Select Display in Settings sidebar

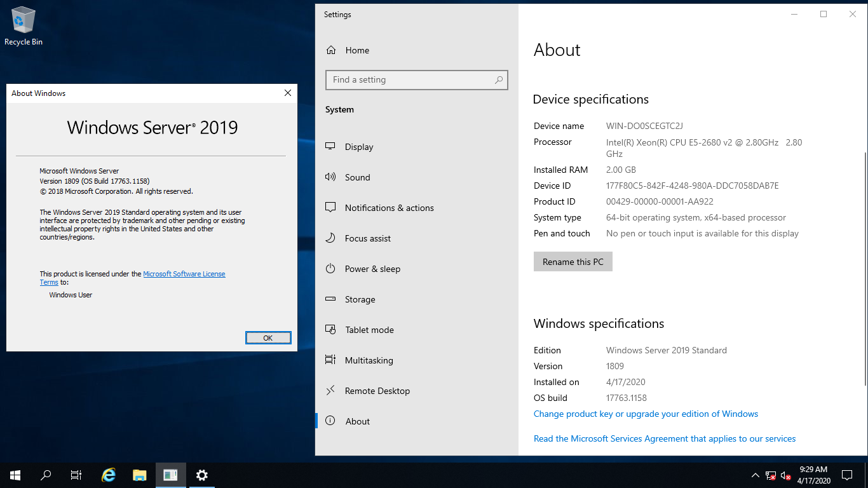417,147
